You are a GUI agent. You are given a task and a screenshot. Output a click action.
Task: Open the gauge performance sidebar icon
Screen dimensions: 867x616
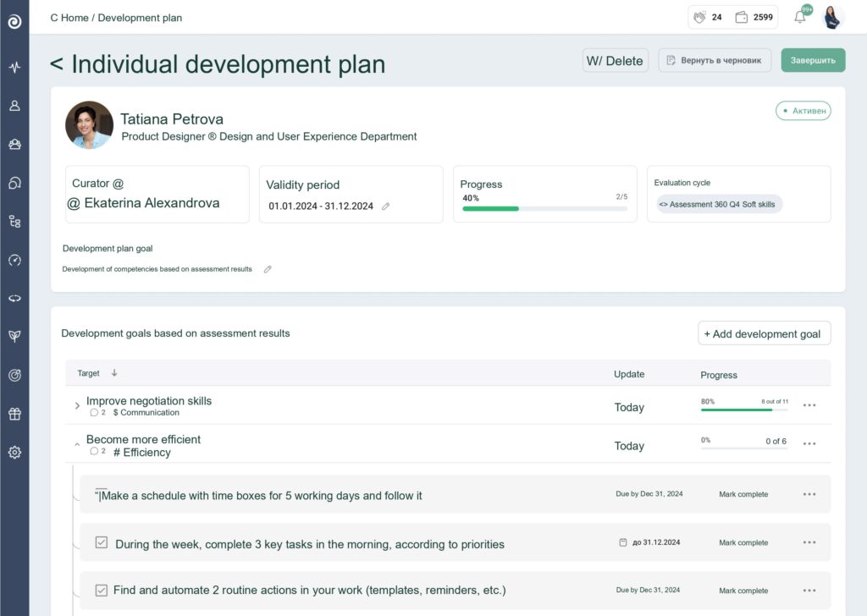[14, 261]
